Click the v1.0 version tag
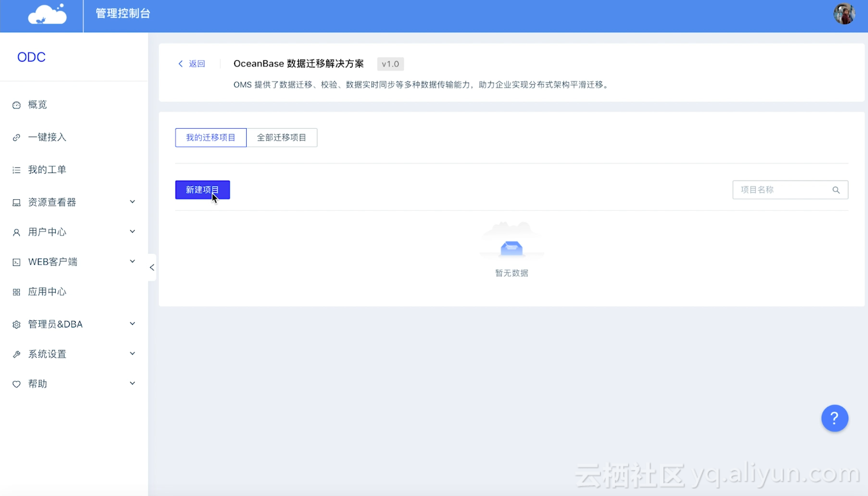 coord(390,64)
